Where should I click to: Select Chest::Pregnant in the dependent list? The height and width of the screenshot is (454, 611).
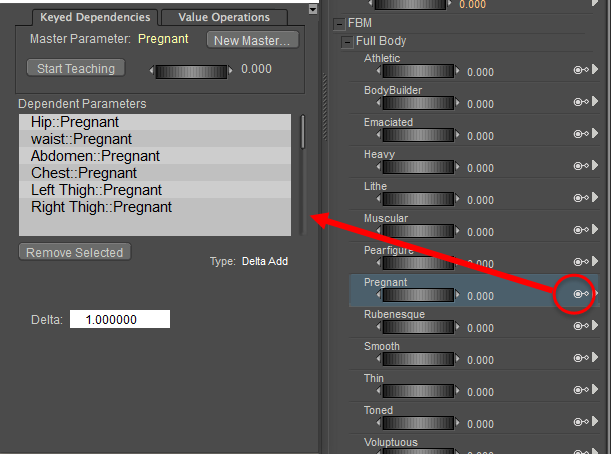(x=155, y=173)
